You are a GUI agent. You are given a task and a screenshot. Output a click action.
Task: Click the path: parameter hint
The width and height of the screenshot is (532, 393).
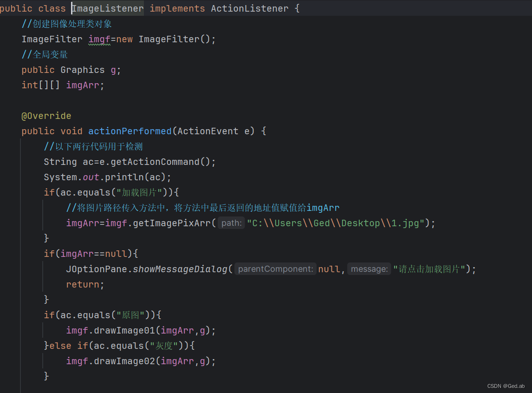(231, 223)
